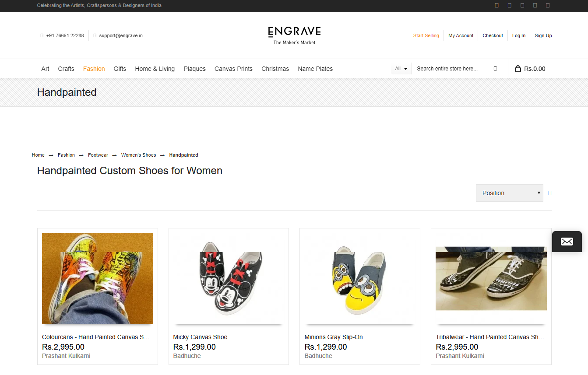Open the Plaques menu
588x375 pixels.
click(195, 69)
